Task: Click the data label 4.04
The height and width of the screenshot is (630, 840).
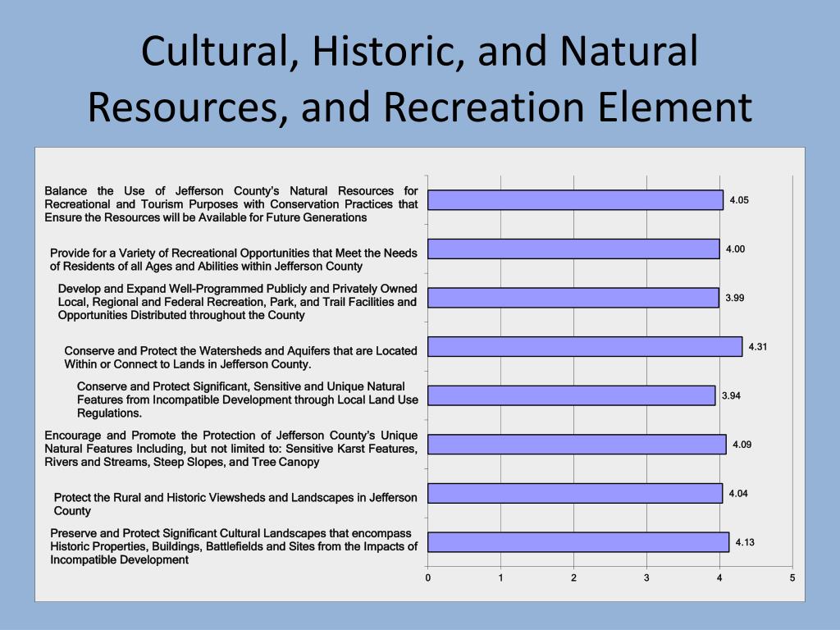Action: tap(739, 493)
